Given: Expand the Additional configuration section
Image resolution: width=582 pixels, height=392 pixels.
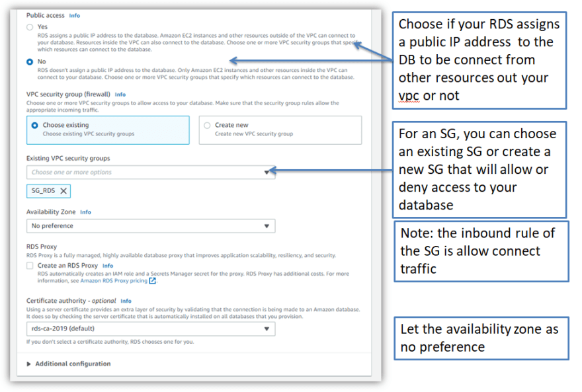Looking at the screenshot, I should [x=68, y=364].
